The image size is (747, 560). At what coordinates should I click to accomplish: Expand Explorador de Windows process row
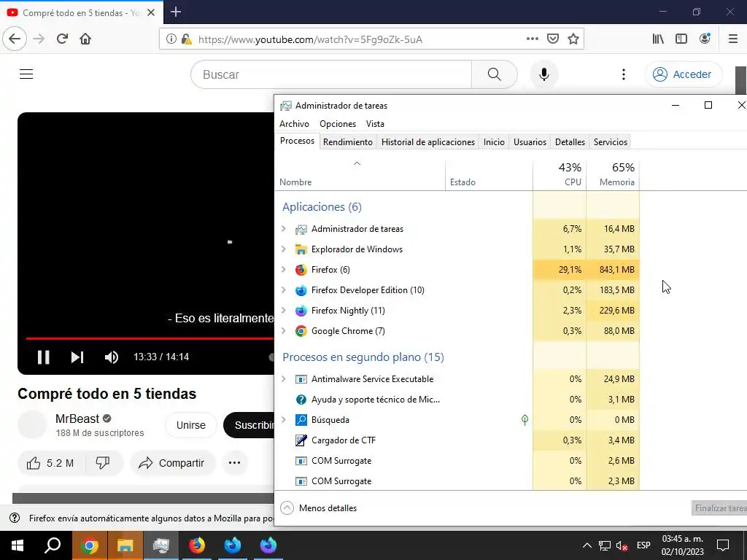[284, 249]
